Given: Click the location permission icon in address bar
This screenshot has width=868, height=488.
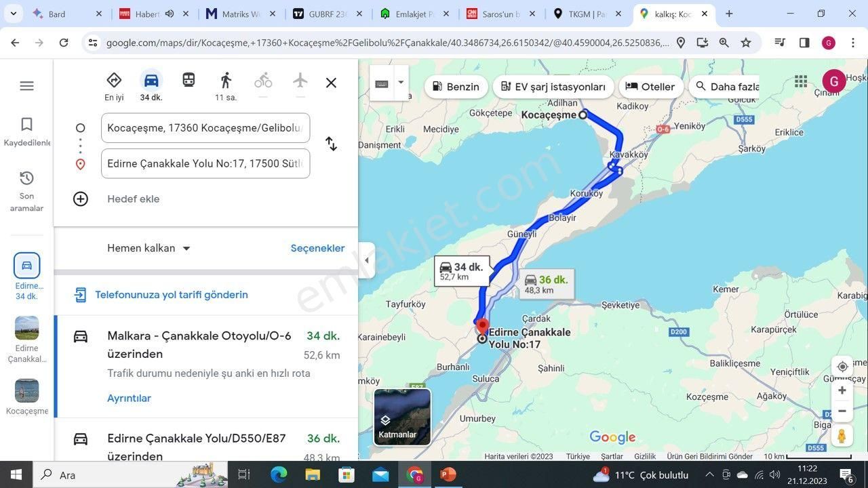Looking at the screenshot, I should coord(681,43).
